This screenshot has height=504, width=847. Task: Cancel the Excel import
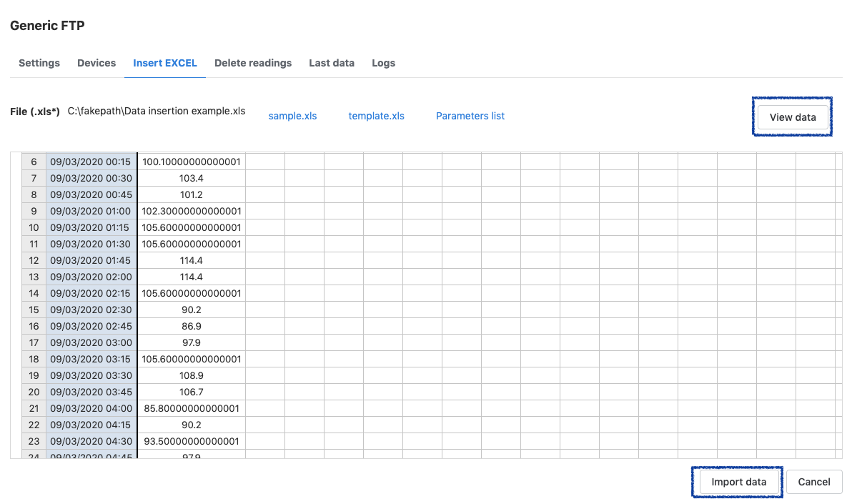coord(813,482)
